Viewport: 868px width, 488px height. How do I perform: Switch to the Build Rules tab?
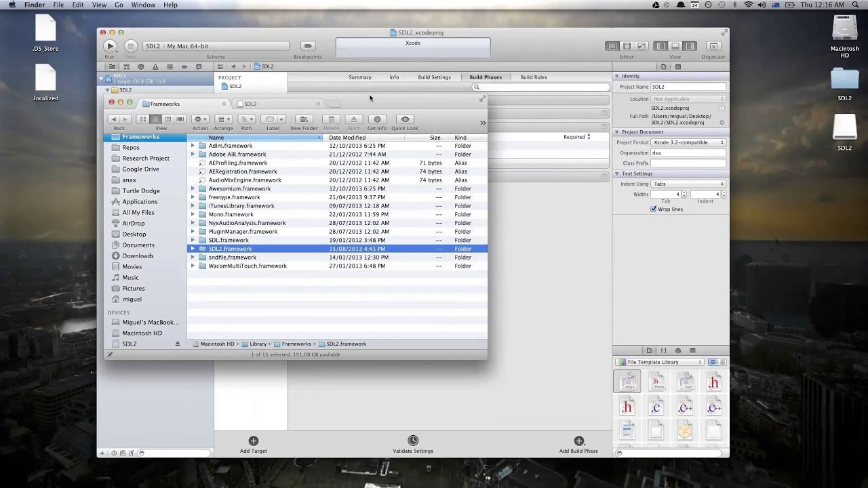(x=534, y=77)
